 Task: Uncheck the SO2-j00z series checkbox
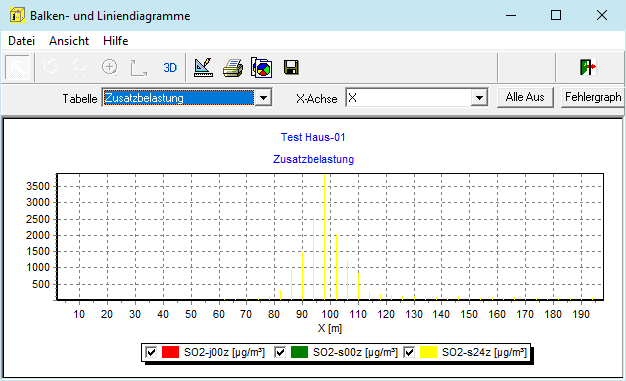tap(151, 352)
